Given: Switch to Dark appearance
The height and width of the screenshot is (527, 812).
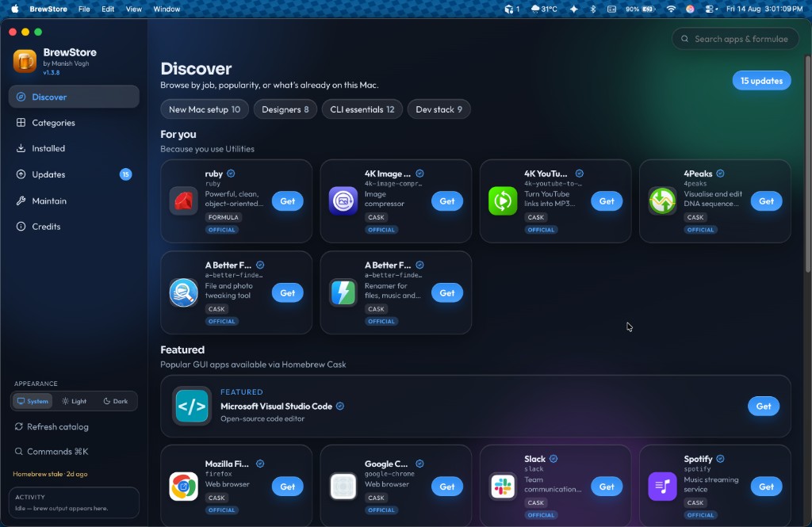Looking at the screenshot, I should click(x=116, y=401).
